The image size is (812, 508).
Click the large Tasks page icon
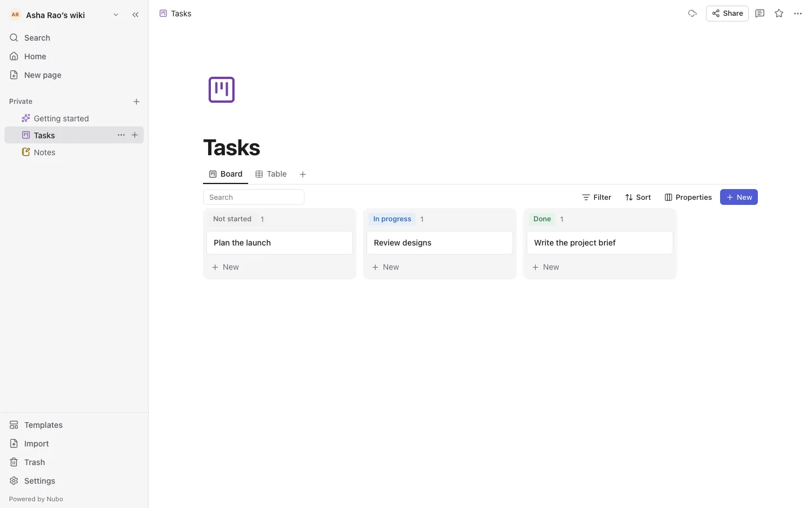[222, 90]
